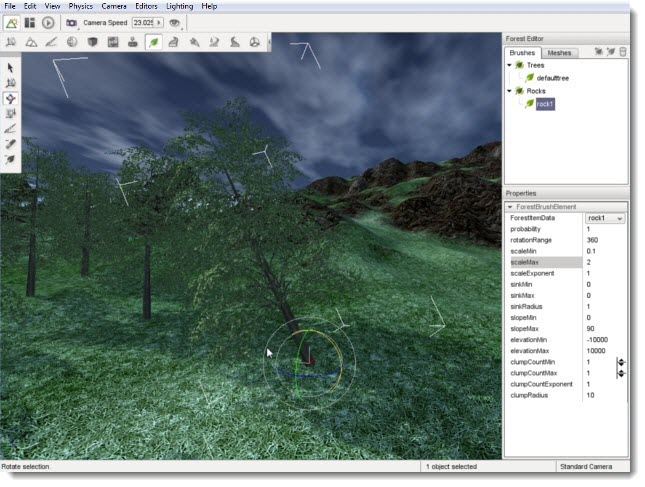Choose the Paint forest brush tool
The height and width of the screenshot is (487, 645).
tap(10, 129)
